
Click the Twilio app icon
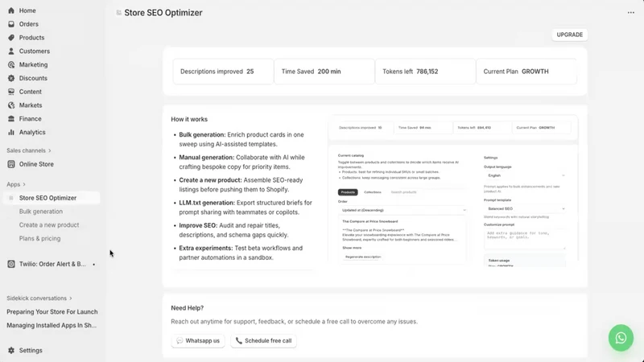(11, 265)
